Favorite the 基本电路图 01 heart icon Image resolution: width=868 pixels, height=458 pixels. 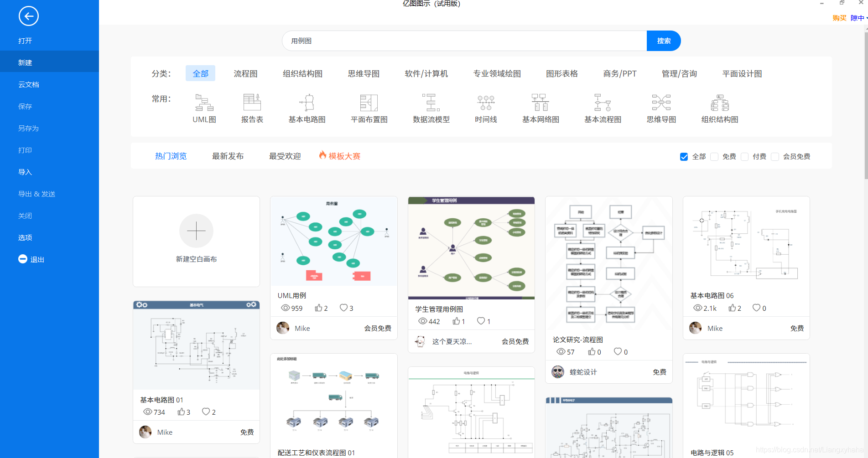(x=206, y=412)
